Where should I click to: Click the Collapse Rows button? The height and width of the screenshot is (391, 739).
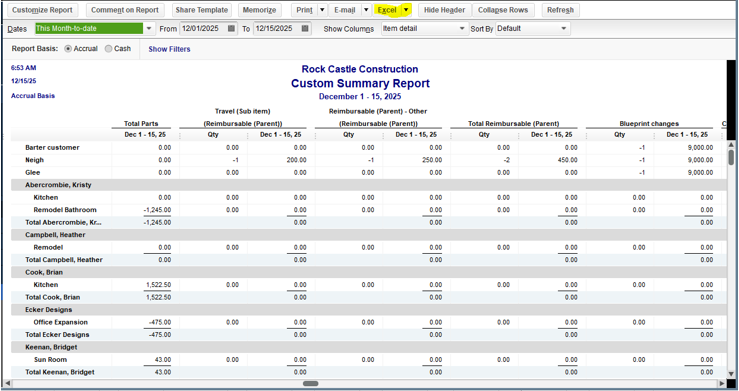point(503,10)
